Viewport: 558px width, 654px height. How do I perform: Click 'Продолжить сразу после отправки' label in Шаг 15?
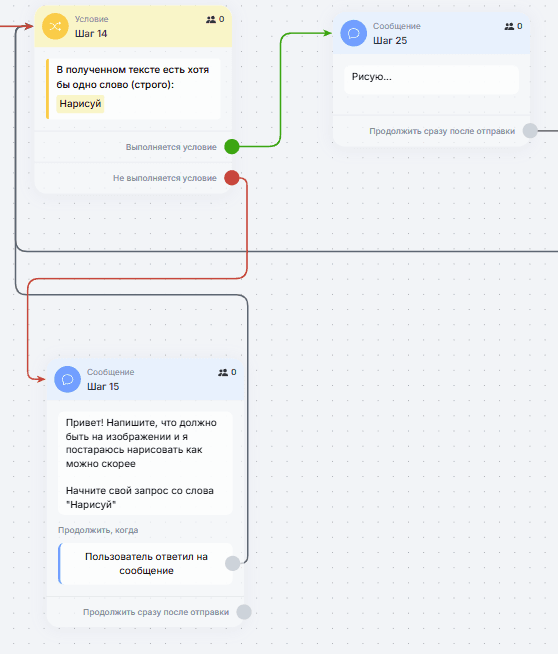pos(156,612)
